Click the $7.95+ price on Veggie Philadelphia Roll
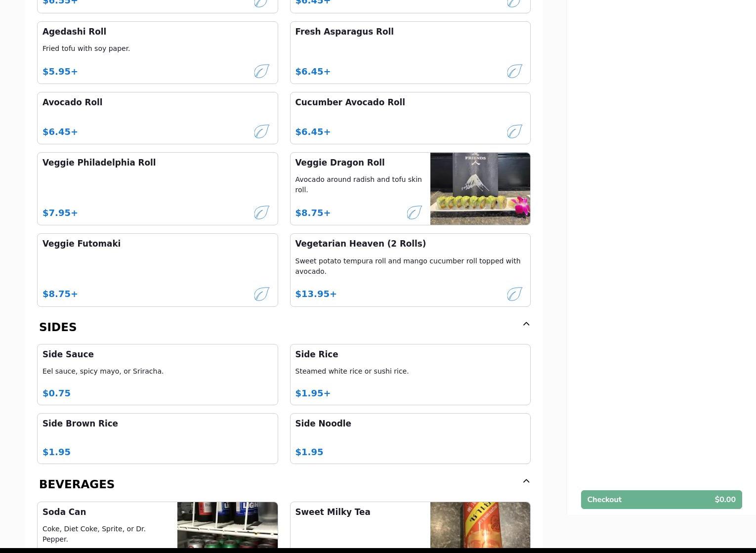The image size is (756, 553). tap(60, 213)
